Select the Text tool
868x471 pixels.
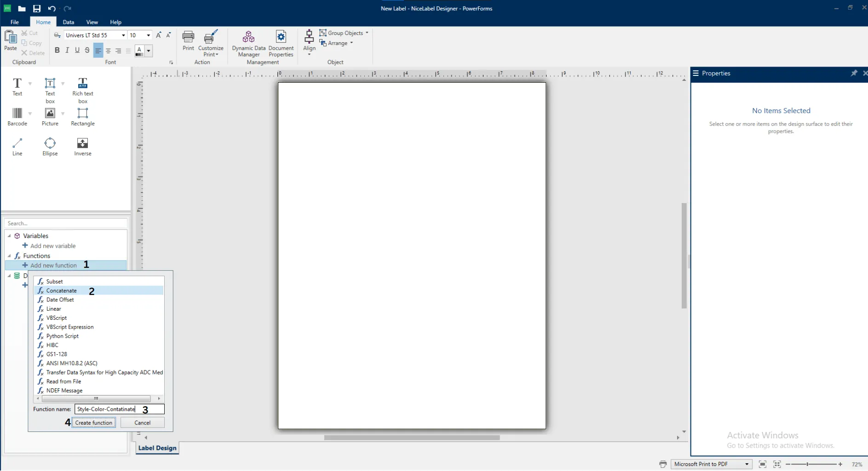pyautogui.click(x=17, y=87)
